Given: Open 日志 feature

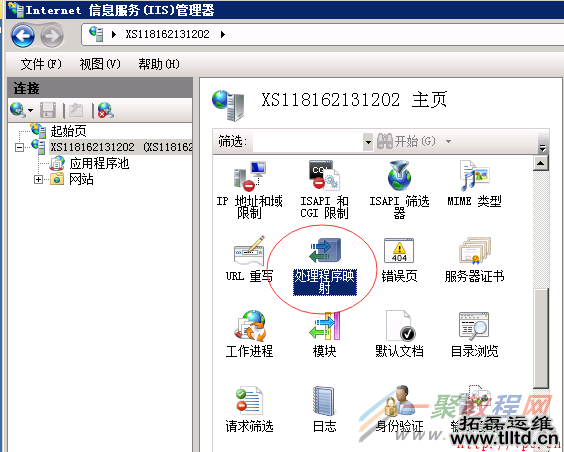Looking at the screenshot, I should pyautogui.click(x=324, y=409).
